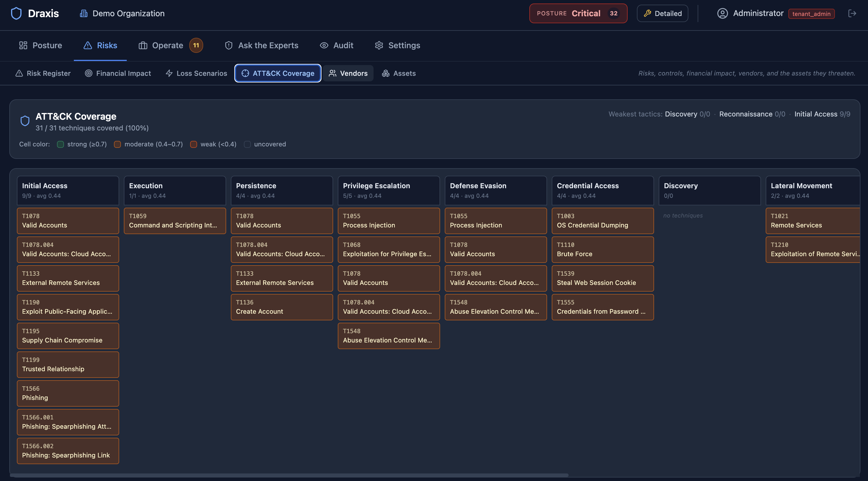The height and width of the screenshot is (481, 868).
Task: Open T1136 Create Account cell
Action: click(282, 307)
